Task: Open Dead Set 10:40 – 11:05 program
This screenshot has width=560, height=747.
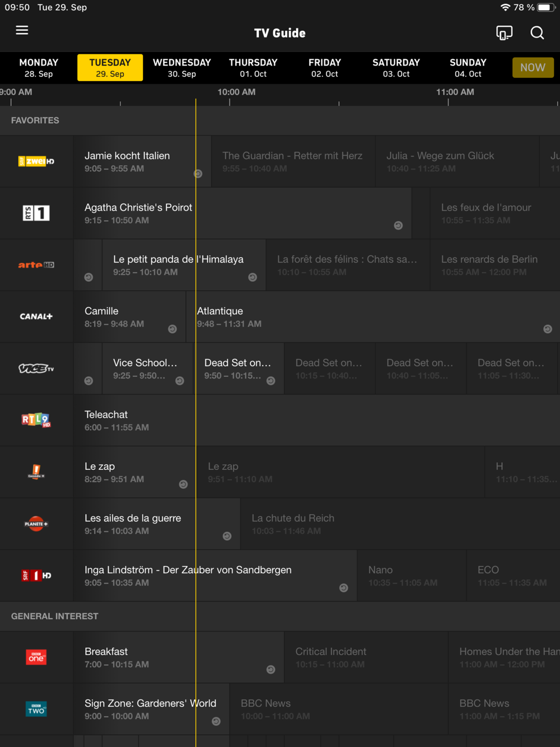Action: pos(421,368)
